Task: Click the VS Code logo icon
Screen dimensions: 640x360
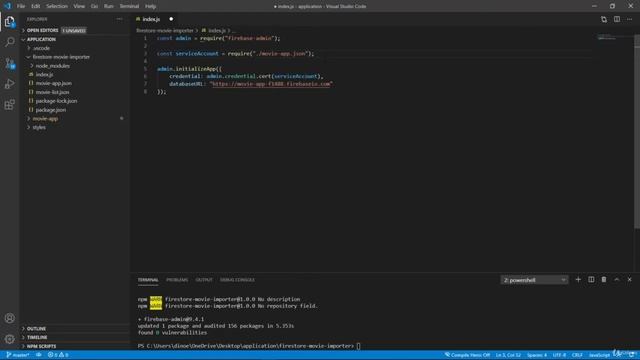Action: coord(7,6)
